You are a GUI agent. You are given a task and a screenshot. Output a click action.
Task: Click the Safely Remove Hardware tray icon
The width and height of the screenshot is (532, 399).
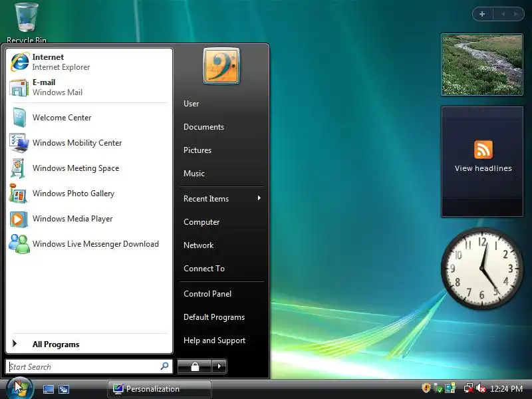(438, 388)
